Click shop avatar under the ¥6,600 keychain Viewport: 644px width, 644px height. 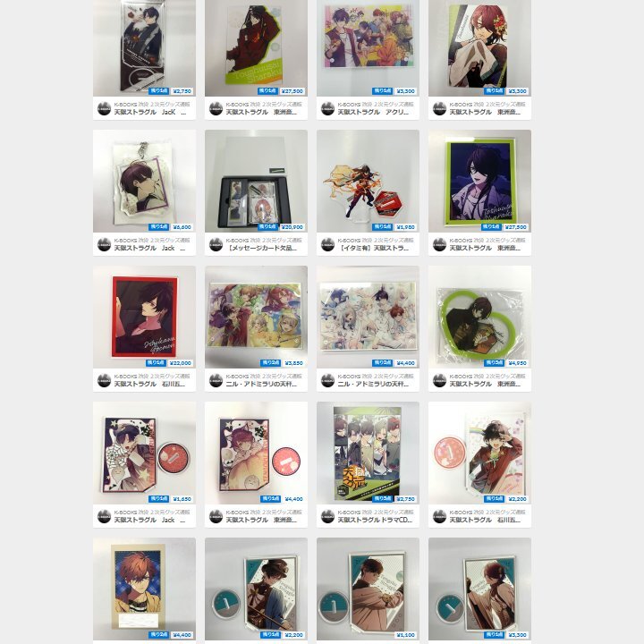(105, 244)
